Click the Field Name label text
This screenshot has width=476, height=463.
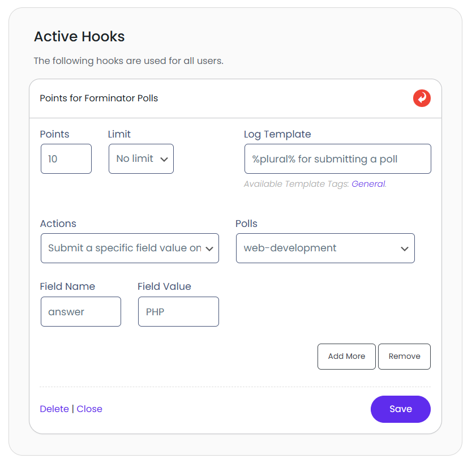point(67,287)
